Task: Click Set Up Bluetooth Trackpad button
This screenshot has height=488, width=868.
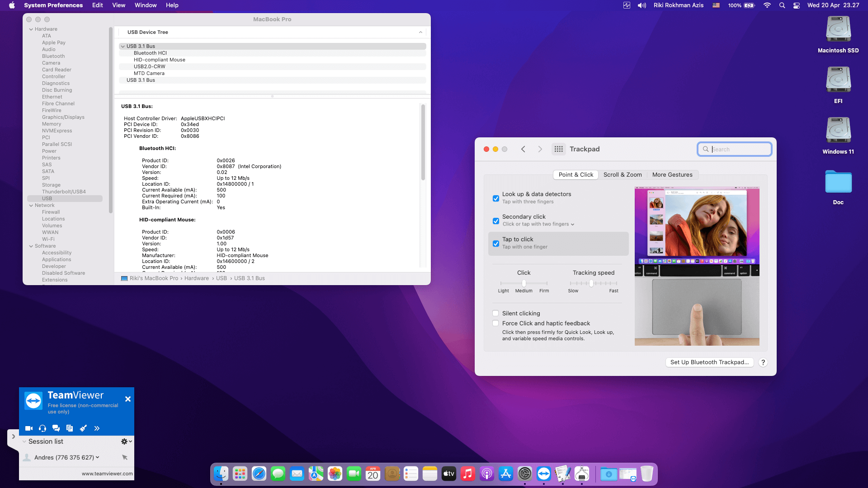Action: point(709,362)
